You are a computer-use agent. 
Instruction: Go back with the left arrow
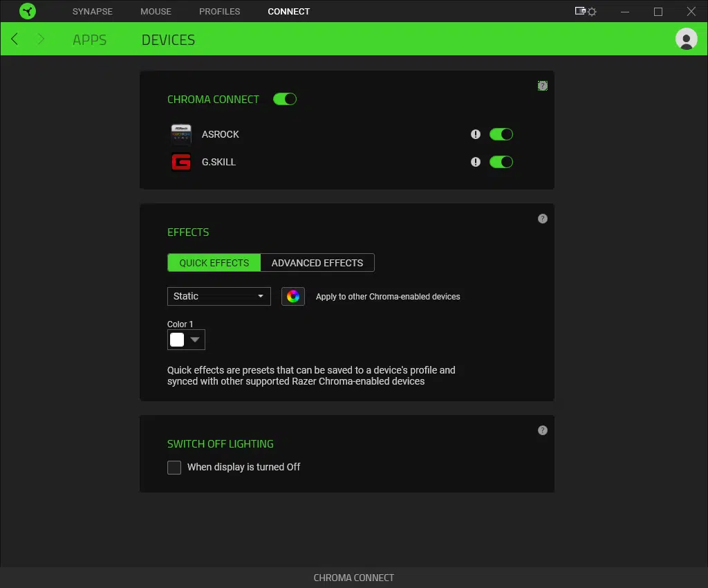(x=15, y=39)
